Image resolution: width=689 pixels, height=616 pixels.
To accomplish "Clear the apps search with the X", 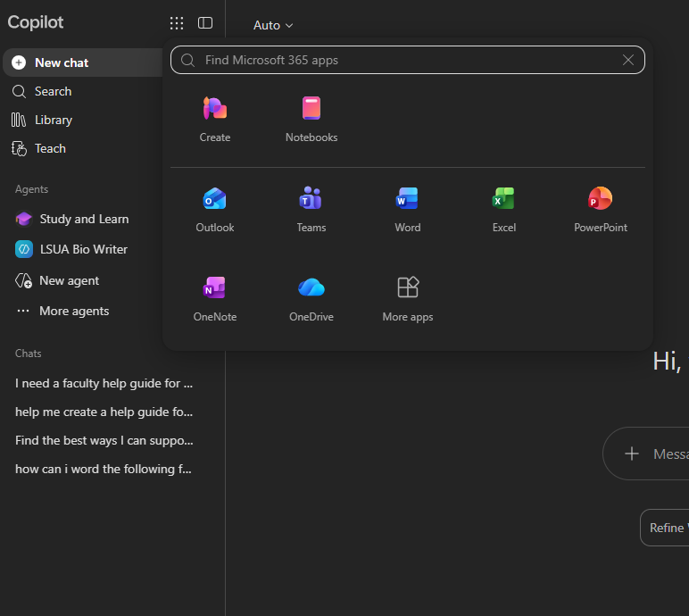I will [x=628, y=60].
